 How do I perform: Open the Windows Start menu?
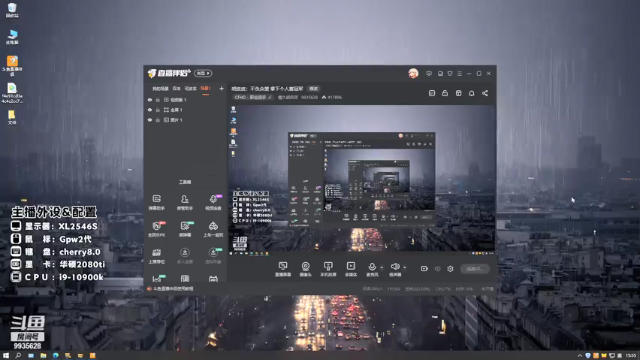[6, 356]
